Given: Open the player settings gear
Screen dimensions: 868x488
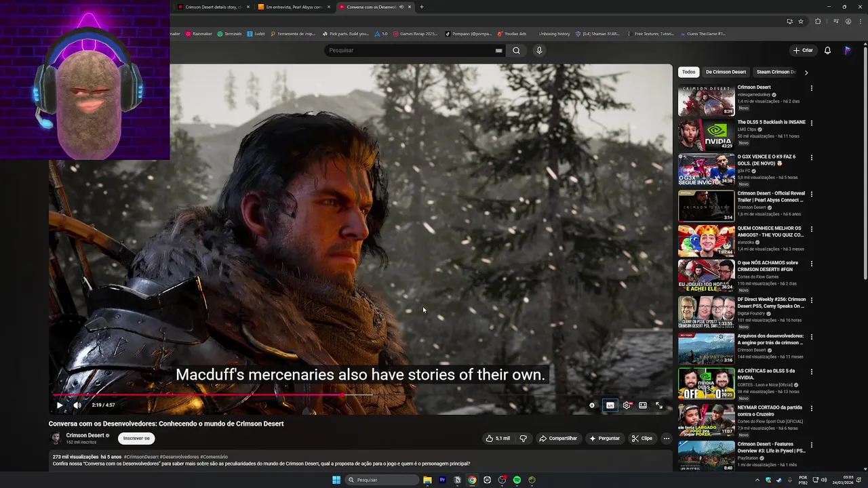Looking at the screenshot, I should tap(627, 405).
